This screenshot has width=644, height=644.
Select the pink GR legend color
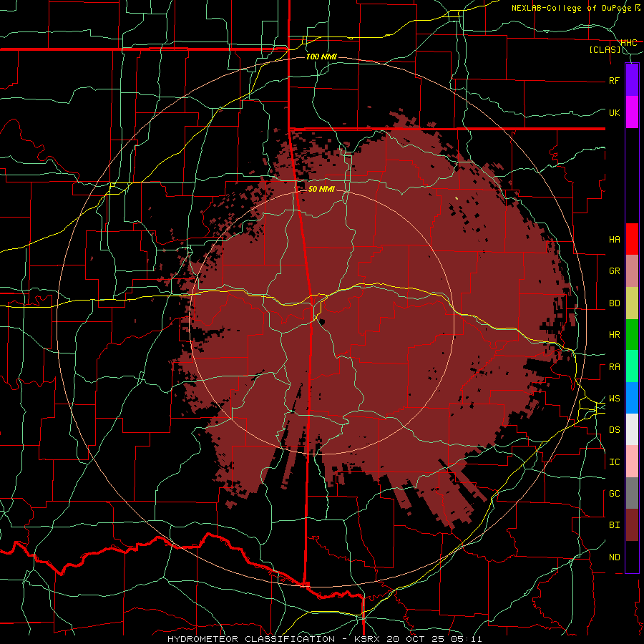632,271
